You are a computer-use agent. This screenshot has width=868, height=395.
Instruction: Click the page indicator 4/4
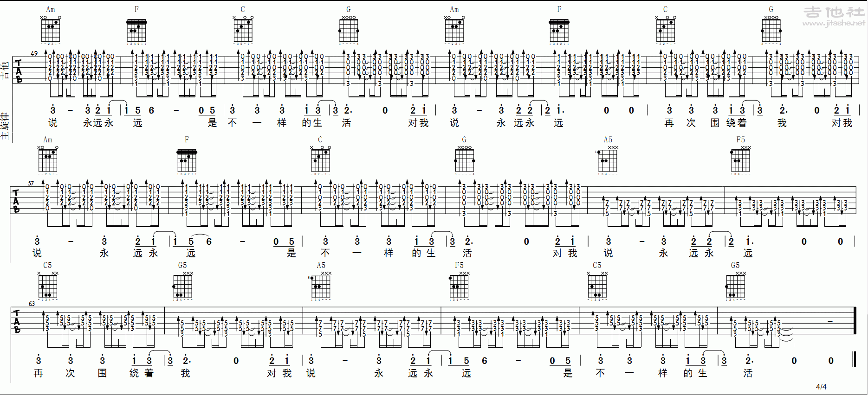pos(821,387)
